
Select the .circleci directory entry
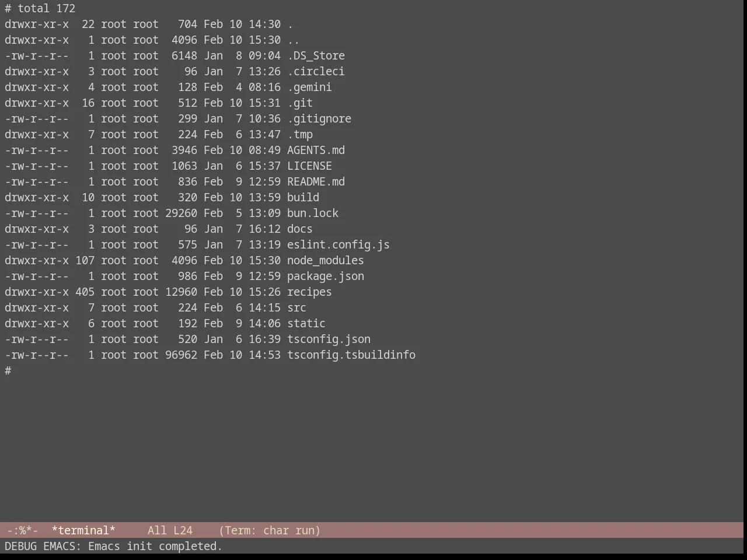[x=316, y=71]
